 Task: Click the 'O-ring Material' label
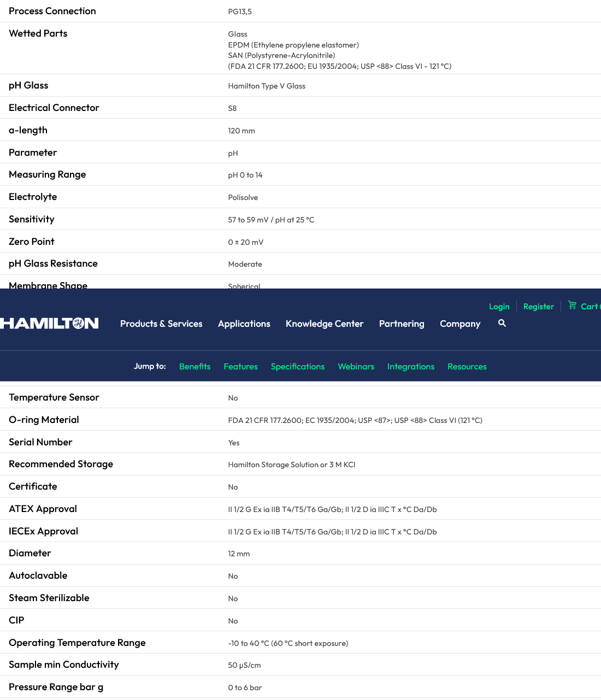44,420
